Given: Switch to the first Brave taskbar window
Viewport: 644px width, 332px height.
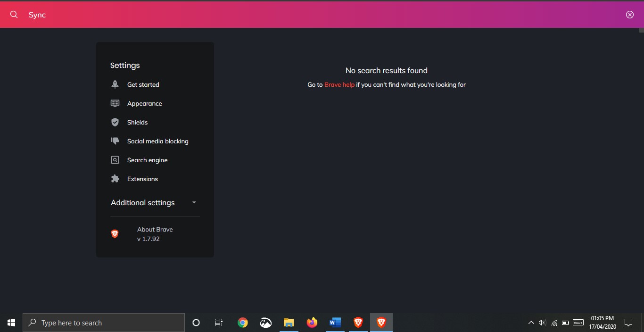Looking at the screenshot, I should point(358,323).
